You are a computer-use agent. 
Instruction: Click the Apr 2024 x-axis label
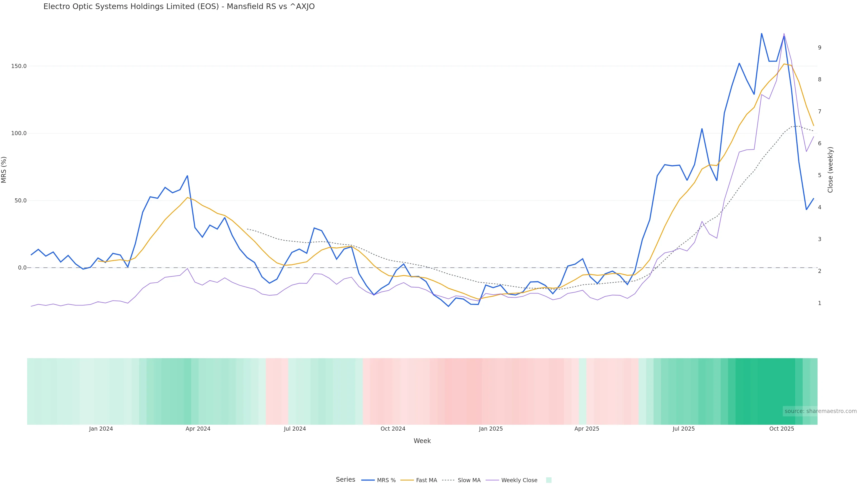click(x=198, y=429)
